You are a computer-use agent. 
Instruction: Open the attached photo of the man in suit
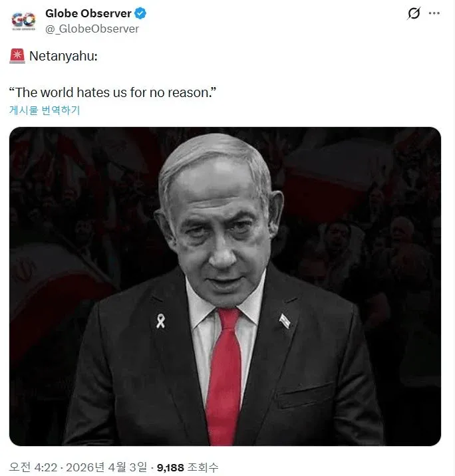(x=225, y=287)
